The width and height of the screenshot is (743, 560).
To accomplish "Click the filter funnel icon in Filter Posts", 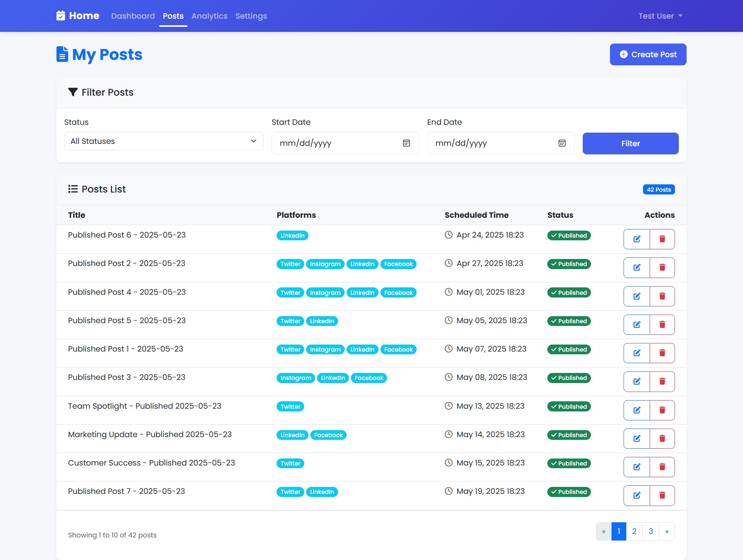I will click(73, 92).
